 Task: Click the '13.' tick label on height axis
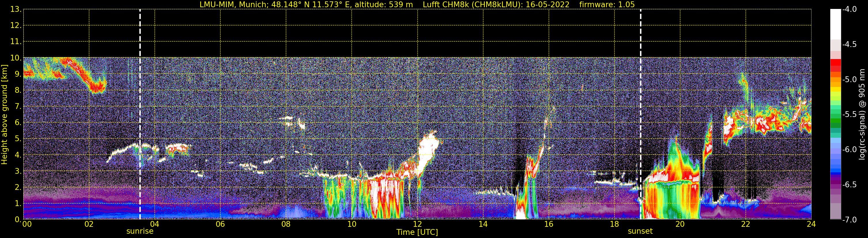click(x=16, y=10)
